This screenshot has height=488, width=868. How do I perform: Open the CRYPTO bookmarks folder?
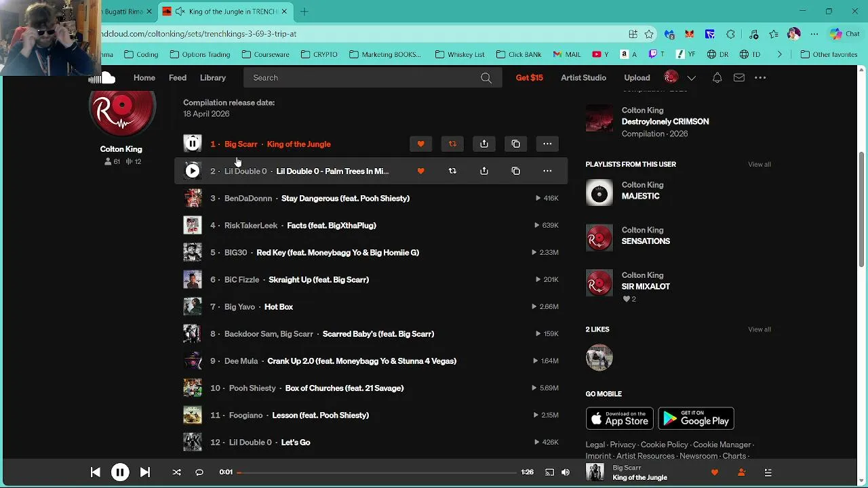319,54
